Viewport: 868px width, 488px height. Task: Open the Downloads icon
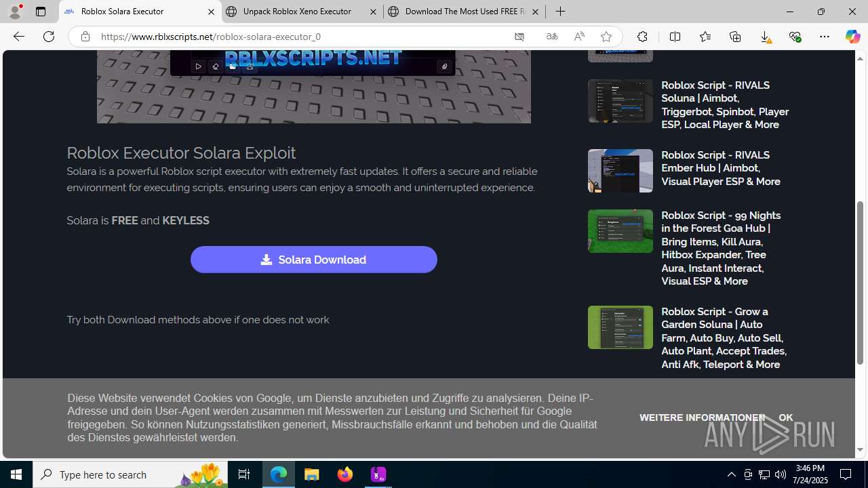coord(765,37)
